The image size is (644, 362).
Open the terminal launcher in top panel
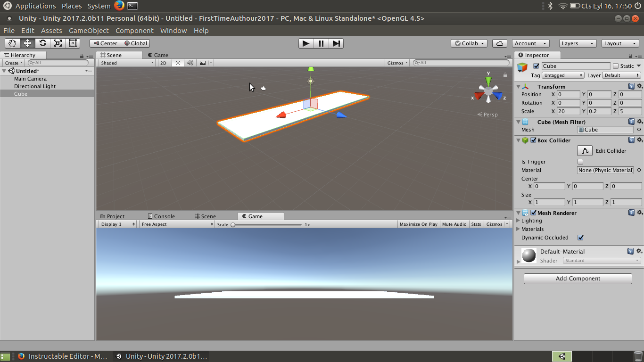[132, 6]
